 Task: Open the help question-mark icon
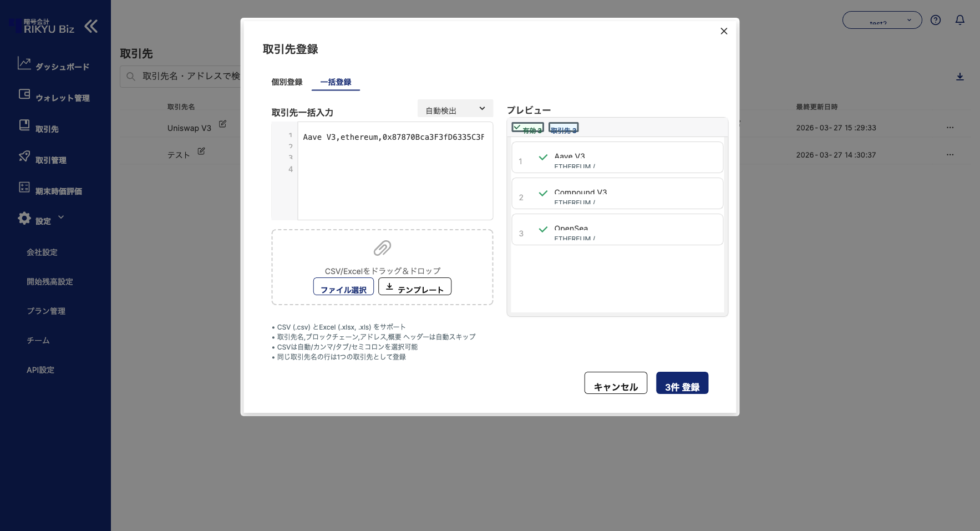[x=936, y=20]
